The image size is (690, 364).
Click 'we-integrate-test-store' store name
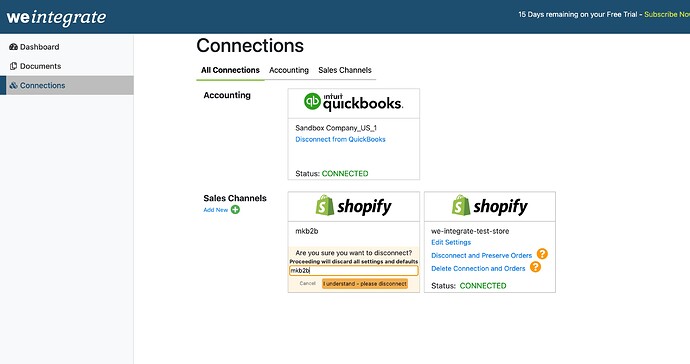coord(470,231)
